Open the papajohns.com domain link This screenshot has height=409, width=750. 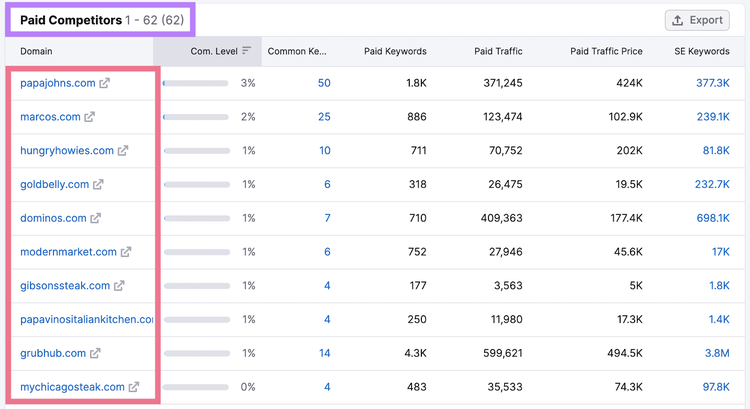(58, 83)
